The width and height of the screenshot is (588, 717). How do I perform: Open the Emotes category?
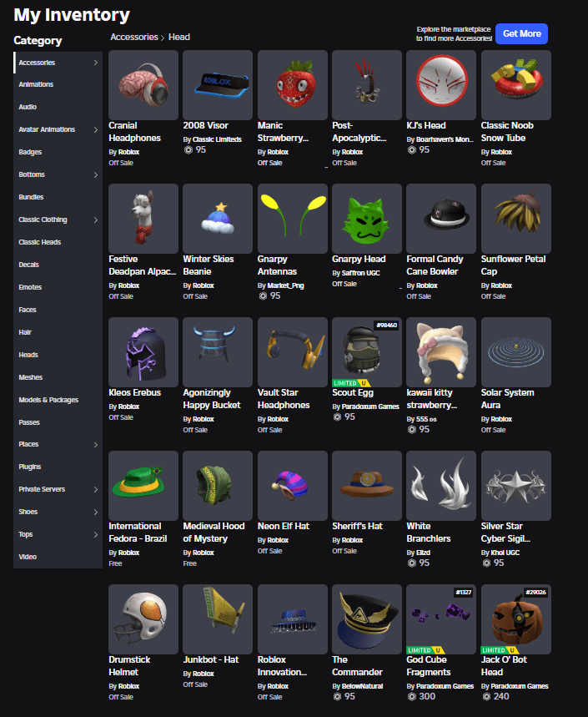pyautogui.click(x=30, y=287)
